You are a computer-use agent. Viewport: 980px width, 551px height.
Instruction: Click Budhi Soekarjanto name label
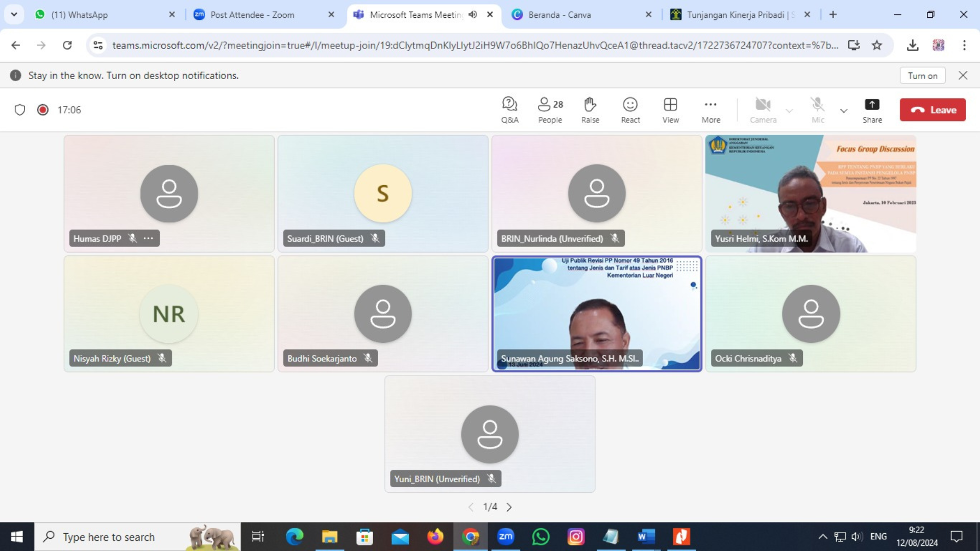coord(322,359)
